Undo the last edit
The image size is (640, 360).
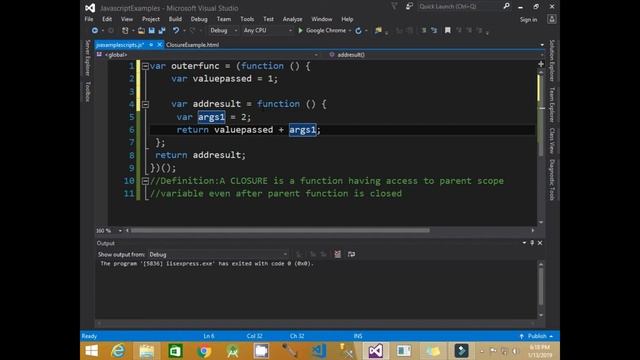coord(176,31)
